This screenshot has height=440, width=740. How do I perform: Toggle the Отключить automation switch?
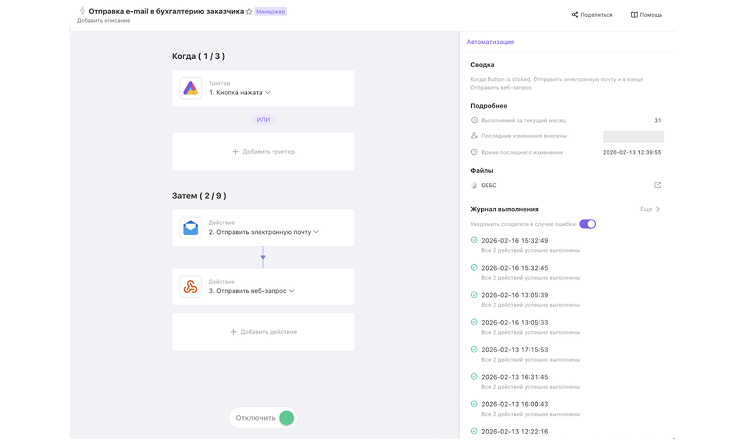coord(286,418)
